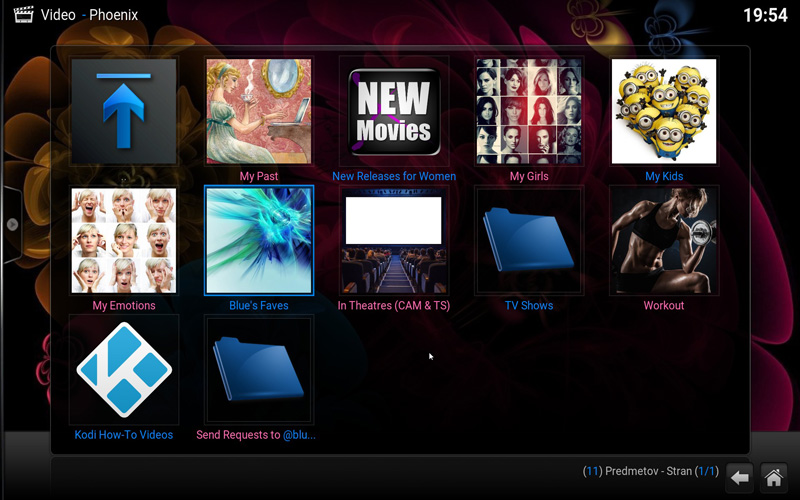
Task: Click the back arrow button
Action: (x=739, y=477)
